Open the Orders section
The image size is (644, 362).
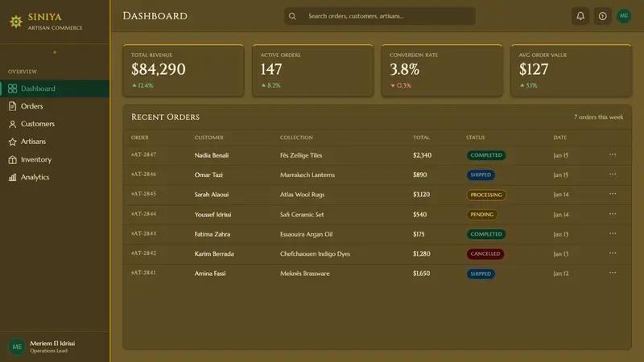55,106
